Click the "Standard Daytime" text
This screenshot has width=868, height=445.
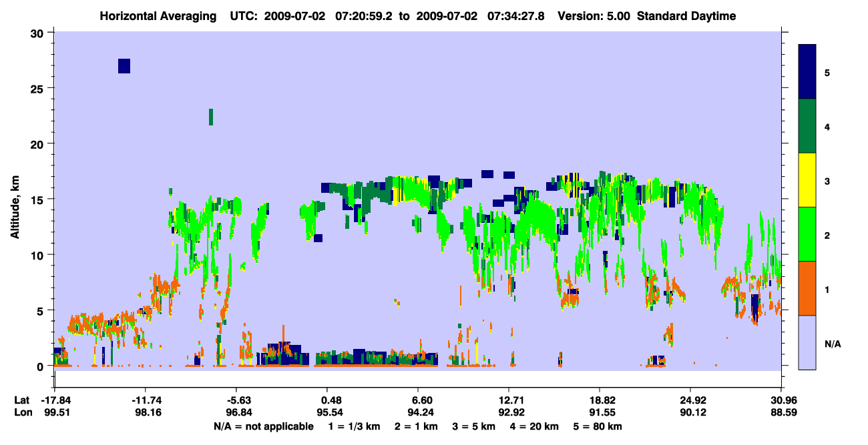click(686, 16)
